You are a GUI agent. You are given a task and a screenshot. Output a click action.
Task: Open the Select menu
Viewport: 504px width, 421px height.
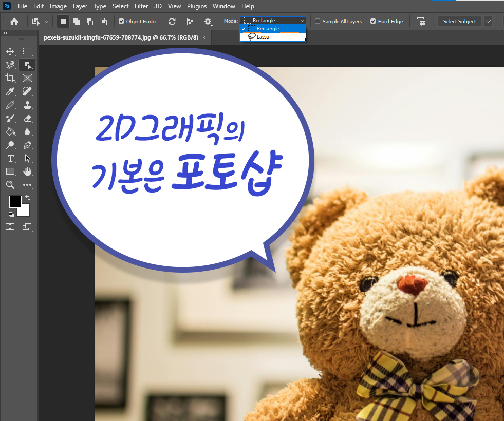coord(121,6)
